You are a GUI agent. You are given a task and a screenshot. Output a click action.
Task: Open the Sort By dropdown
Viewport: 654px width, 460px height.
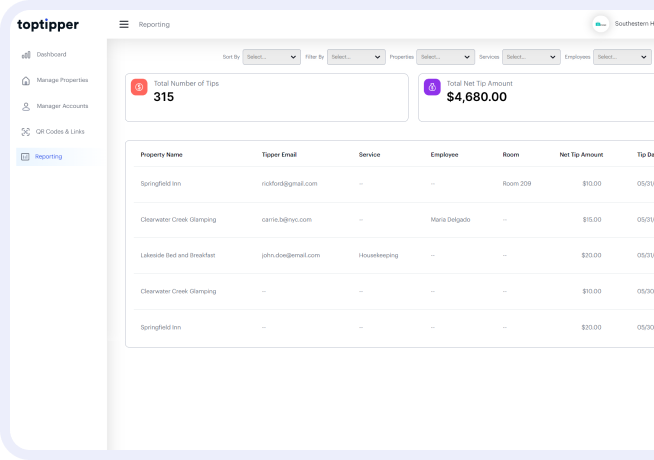coord(271,57)
